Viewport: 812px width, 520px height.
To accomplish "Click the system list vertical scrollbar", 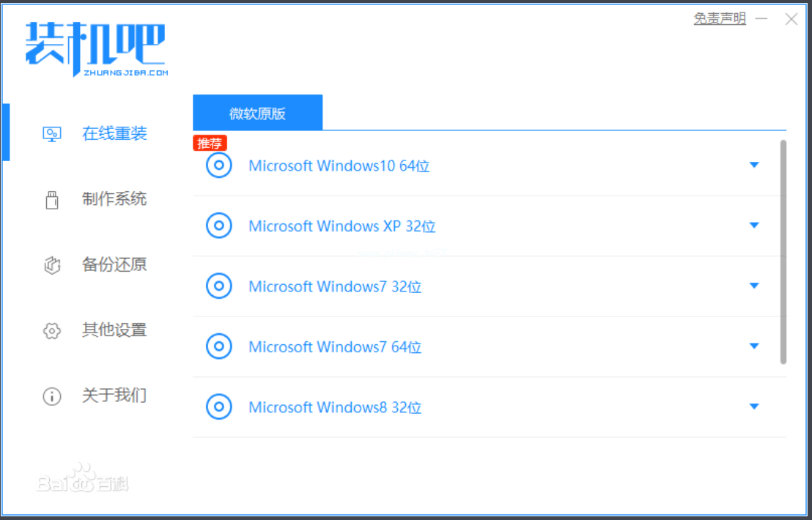I will click(x=783, y=251).
